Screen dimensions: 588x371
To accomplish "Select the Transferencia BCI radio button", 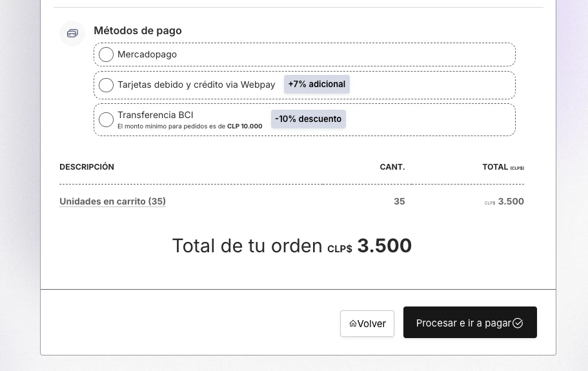I will (106, 120).
